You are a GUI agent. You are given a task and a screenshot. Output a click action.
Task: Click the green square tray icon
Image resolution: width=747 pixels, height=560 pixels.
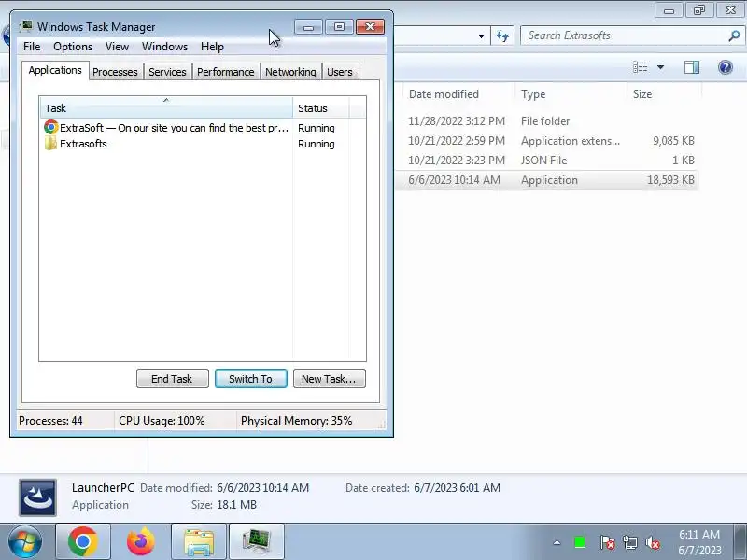(x=580, y=542)
